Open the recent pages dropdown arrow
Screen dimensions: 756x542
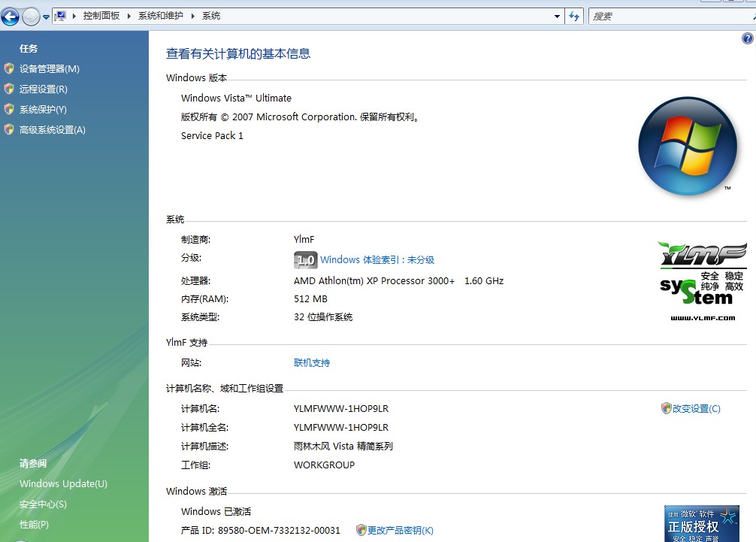coord(46,17)
